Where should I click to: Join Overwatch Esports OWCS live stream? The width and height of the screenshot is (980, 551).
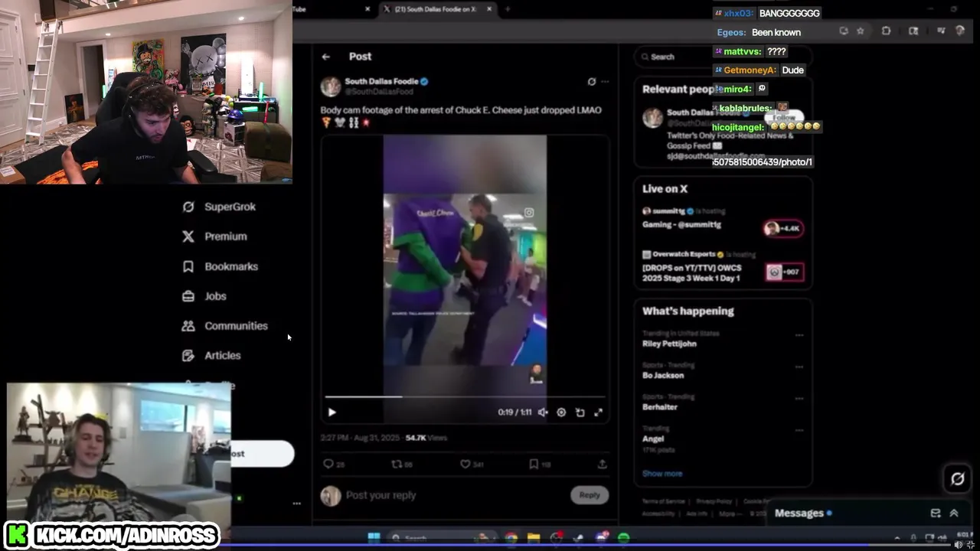[783, 272]
